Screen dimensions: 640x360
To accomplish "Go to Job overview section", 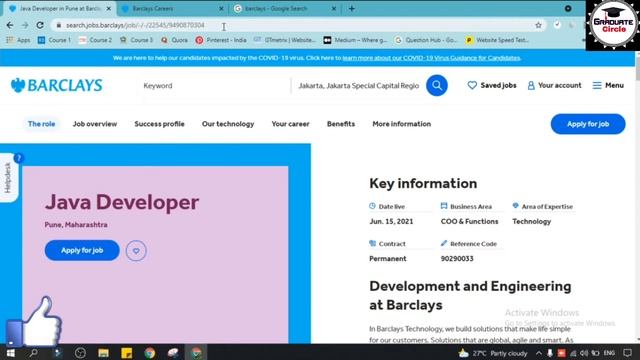I will pyautogui.click(x=95, y=124).
